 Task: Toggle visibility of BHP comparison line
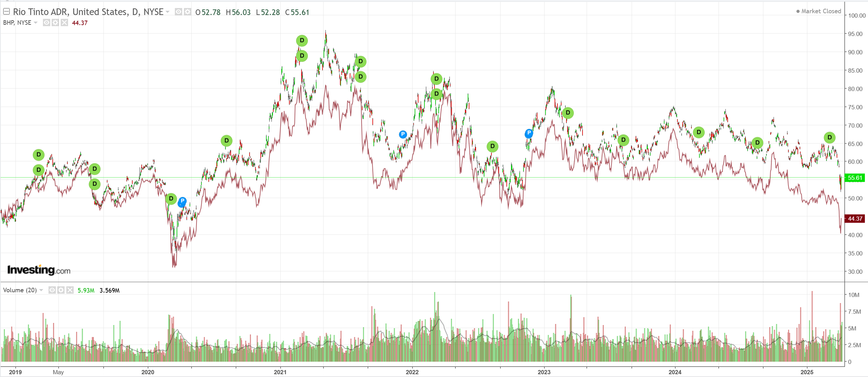point(46,23)
